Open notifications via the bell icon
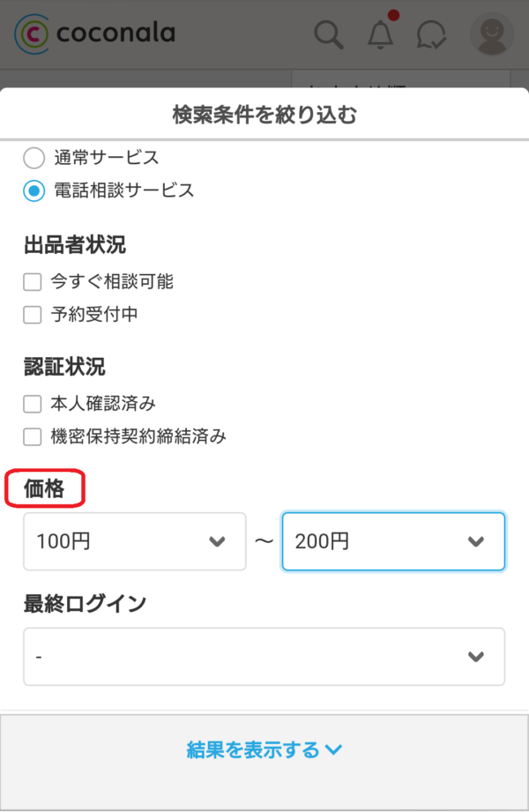Image resolution: width=529 pixels, height=812 pixels. (380, 34)
